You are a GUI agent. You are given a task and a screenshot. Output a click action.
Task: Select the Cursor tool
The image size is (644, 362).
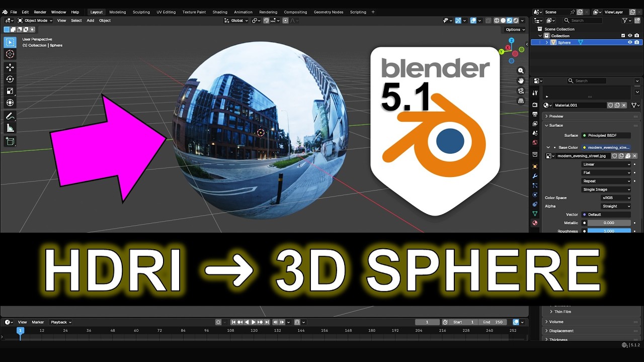click(10, 54)
